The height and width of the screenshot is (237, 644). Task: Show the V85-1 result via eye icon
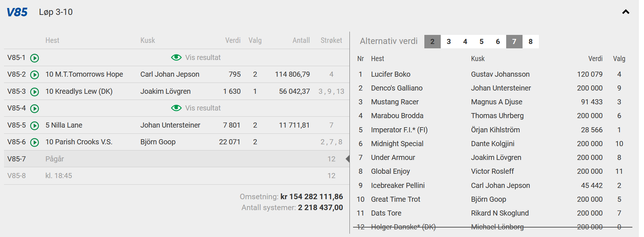pos(176,57)
